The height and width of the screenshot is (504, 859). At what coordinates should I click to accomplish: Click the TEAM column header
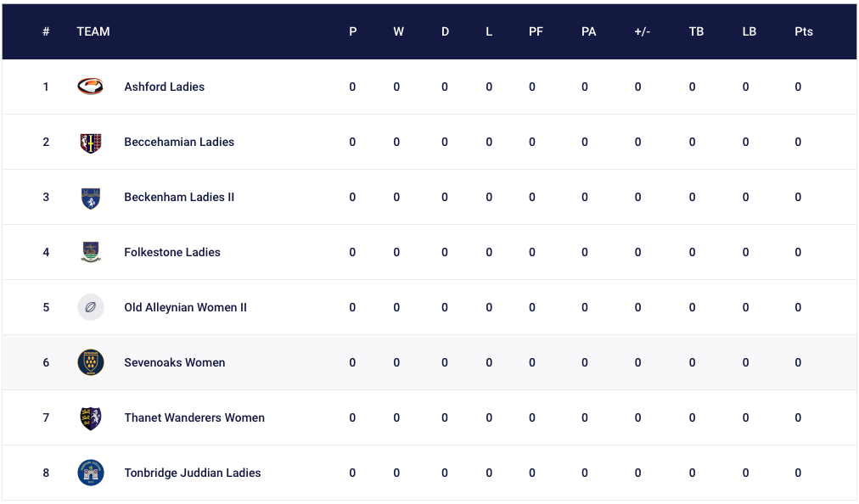click(x=93, y=31)
